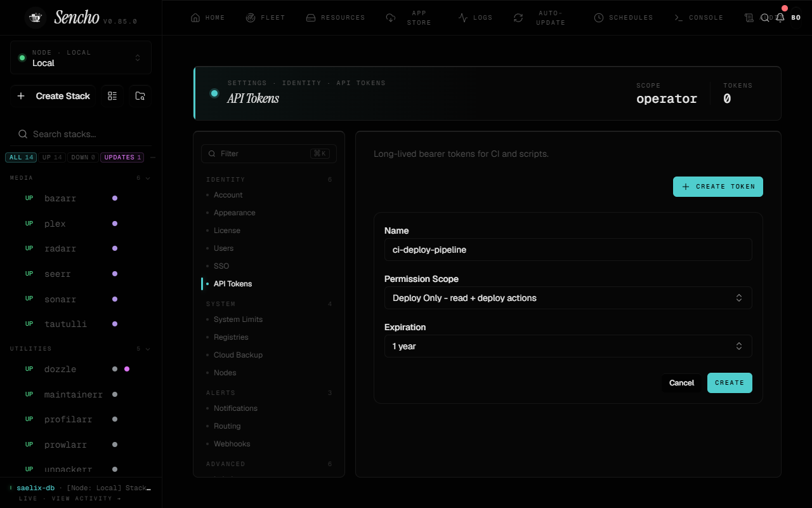
Task: Click the audit scroll icon
Action: click(x=749, y=18)
